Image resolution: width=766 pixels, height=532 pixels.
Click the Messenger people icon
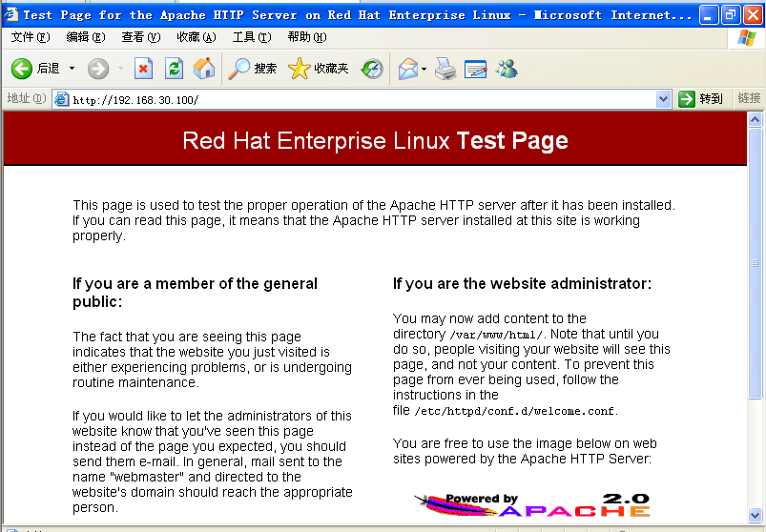coord(507,69)
